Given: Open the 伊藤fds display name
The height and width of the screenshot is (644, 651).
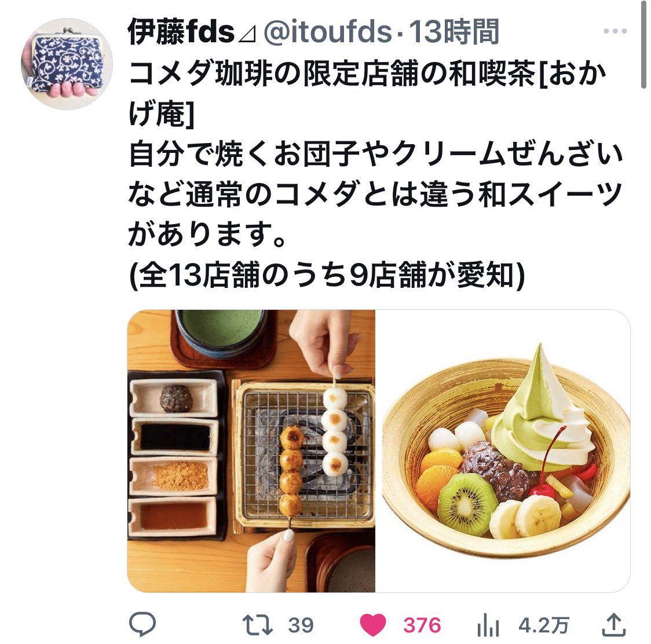Looking at the screenshot, I should pyautogui.click(x=181, y=31).
